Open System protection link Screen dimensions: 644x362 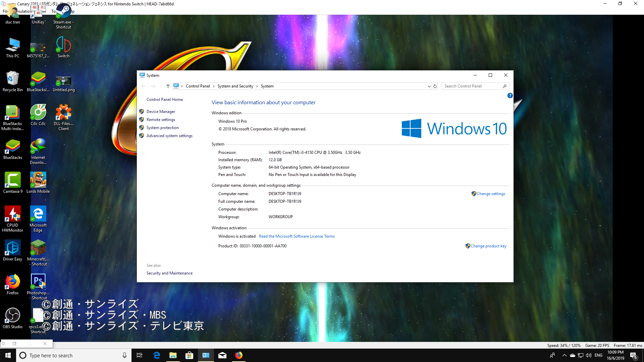pos(162,128)
